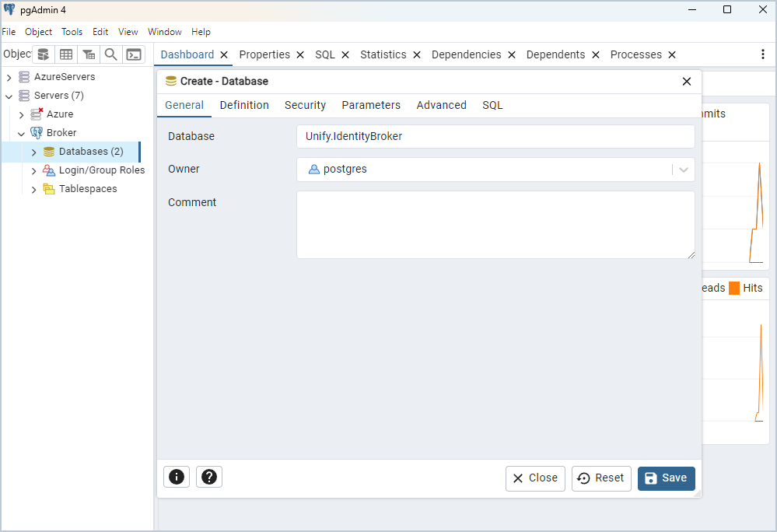Image resolution: width=777 pixels, height=532 pixels.
Task: Click the Tablespaces folder icon
Action: tap(48, 189)
